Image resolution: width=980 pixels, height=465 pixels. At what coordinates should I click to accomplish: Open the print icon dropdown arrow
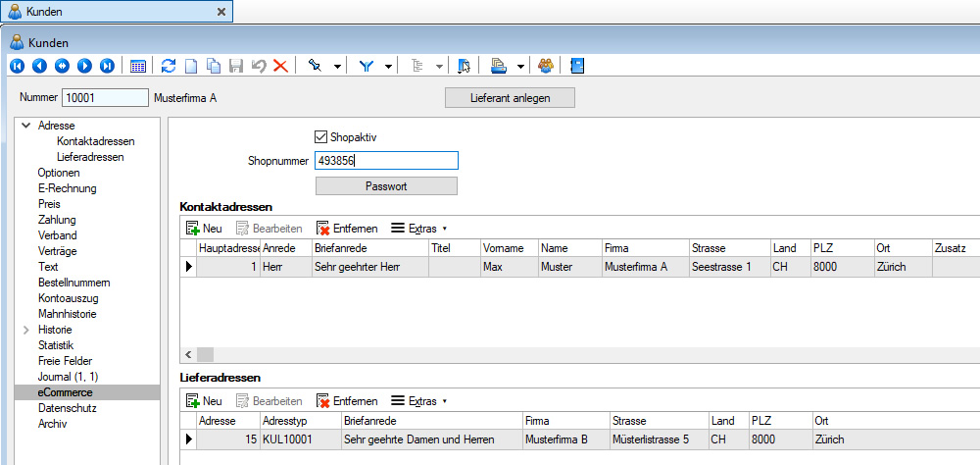[x=519, y=66]
